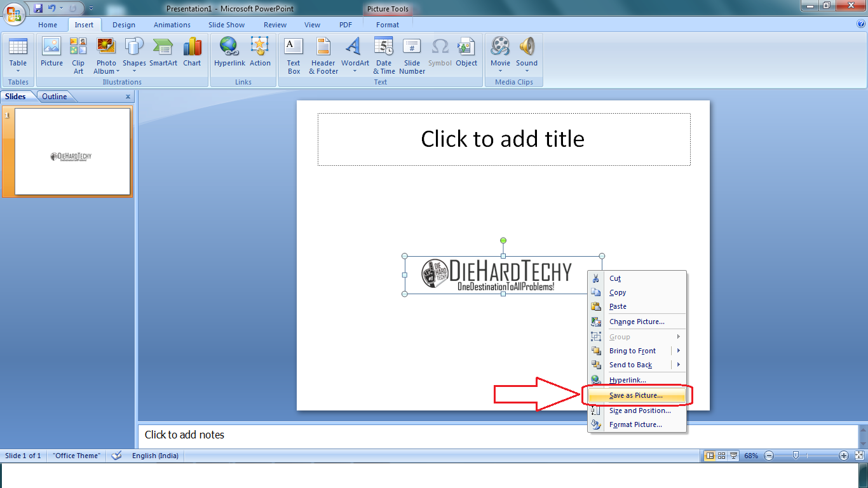Viewport: 868px width, 488px height.
Task: Choose Save as Picture from context menu
Action: tap(635, 395)
